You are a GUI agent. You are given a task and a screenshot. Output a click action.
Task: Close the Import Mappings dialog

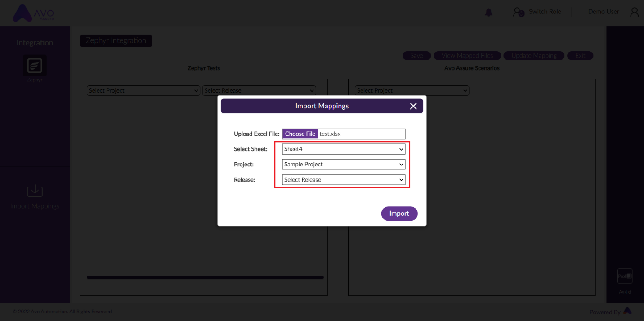coord(413,106)
